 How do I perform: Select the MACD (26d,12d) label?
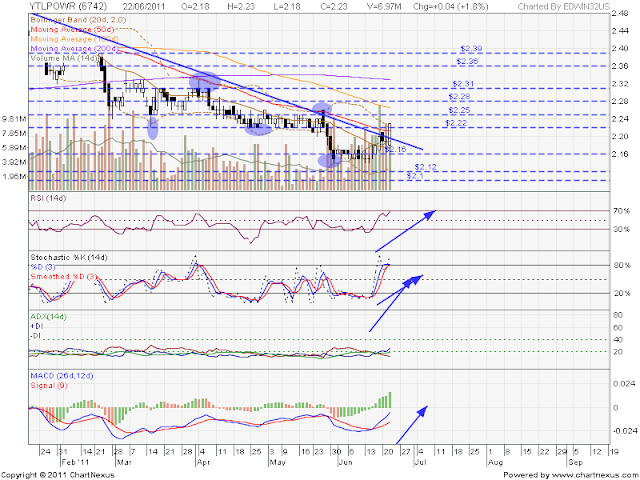[62, 376]
